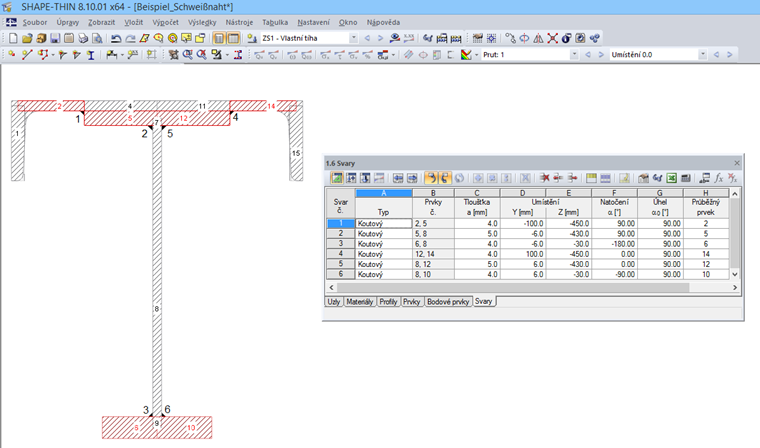Open the Nastavení menu
The image size is (760, 448).
[x=313, y=22]
